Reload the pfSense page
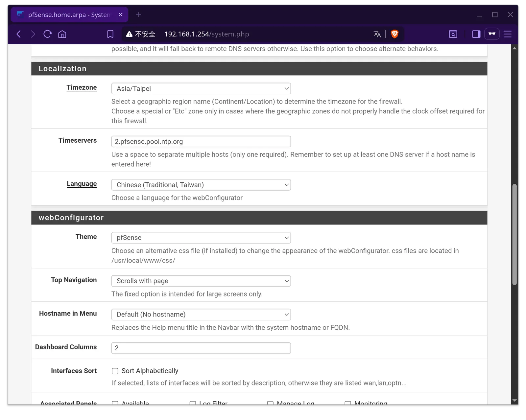This screenshot has width=526, height=420. click(x=47, y=34)
